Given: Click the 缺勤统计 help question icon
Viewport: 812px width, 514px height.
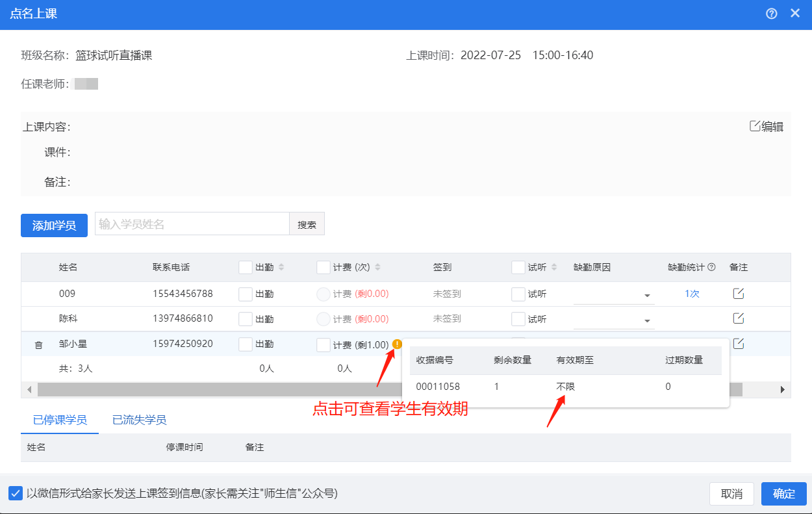Looking at the screenshot, I should pyautogui.click(x=711, y=267).
